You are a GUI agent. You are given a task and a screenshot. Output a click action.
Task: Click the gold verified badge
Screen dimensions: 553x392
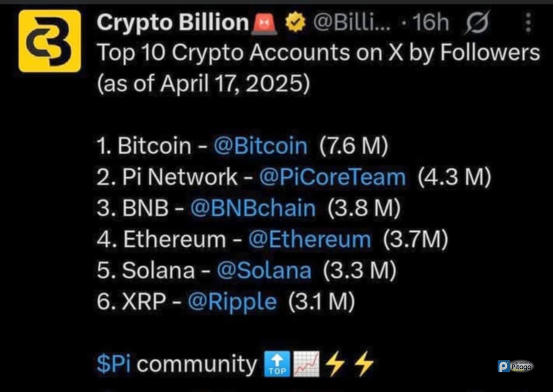point(295,23)
